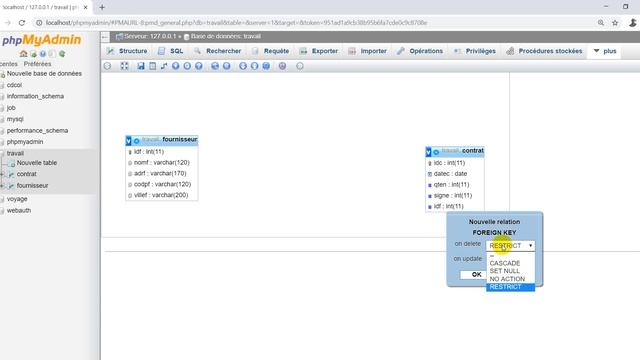Select the travail database in tree
This screenshot has width=640, height=360.
[x=15, y=153]
